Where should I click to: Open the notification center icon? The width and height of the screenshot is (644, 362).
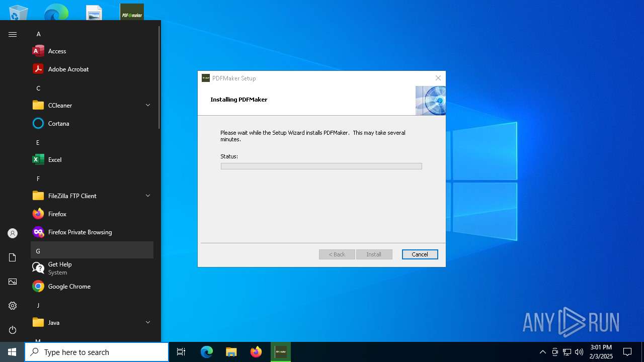click(x=627, y=352)
